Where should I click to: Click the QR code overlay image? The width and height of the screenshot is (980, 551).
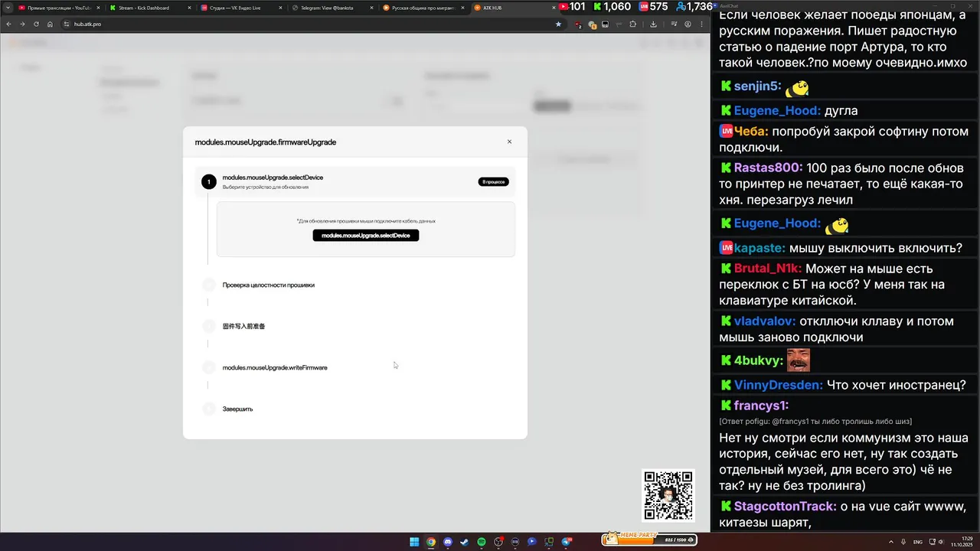pos(668,496)
